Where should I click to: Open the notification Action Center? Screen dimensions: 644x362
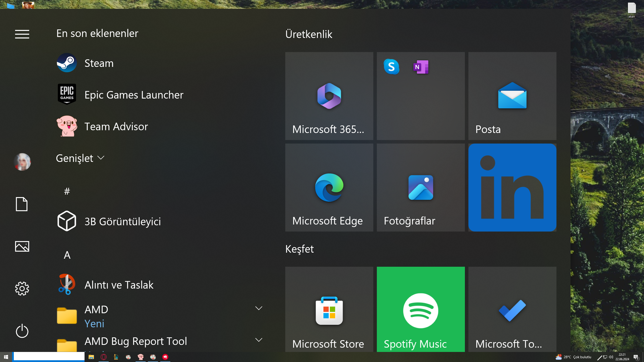pos(636,357)
